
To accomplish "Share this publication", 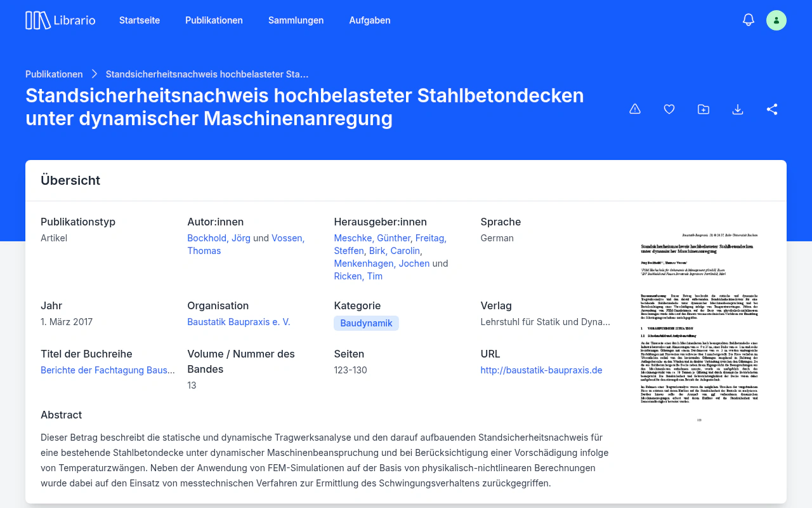I will pos(772,109).
